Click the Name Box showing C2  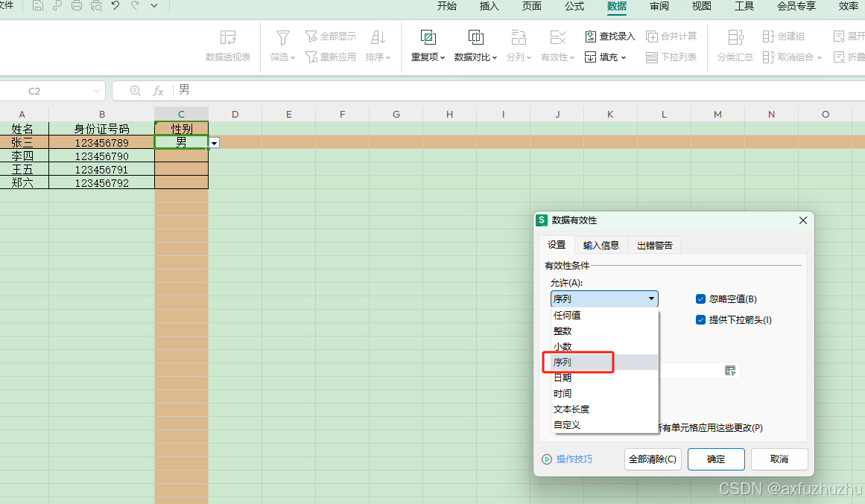pos(51,91)
